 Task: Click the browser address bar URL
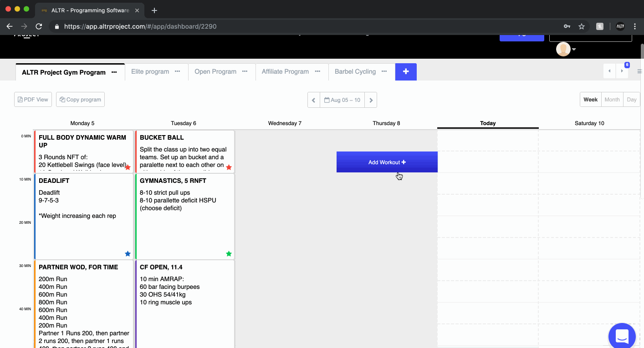[140, 26]
